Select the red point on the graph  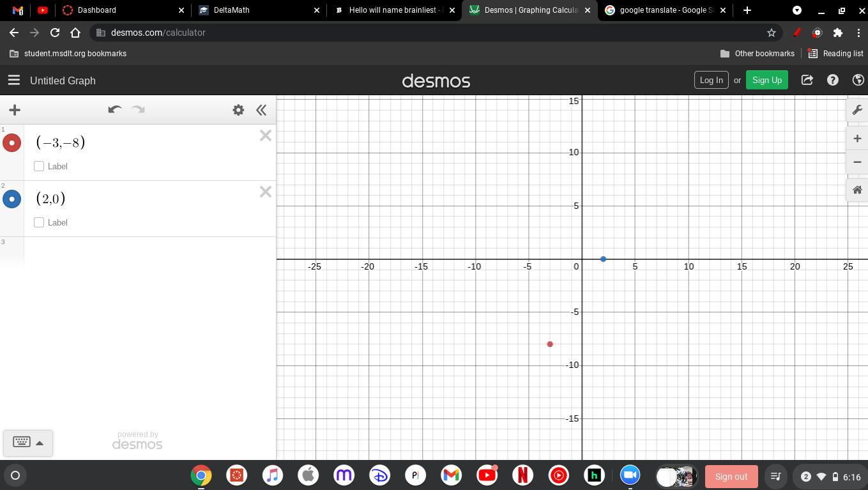tap(550, 344)
